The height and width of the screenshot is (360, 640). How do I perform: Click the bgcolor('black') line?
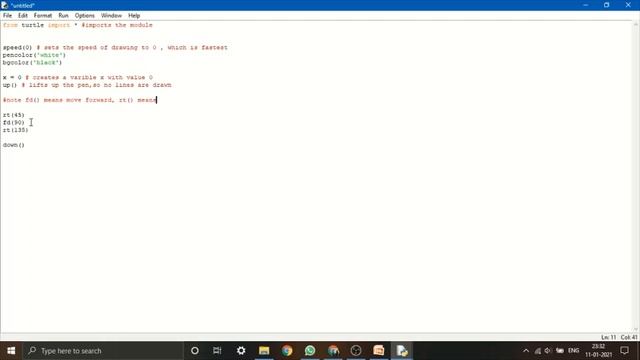(x=32, y=62)
